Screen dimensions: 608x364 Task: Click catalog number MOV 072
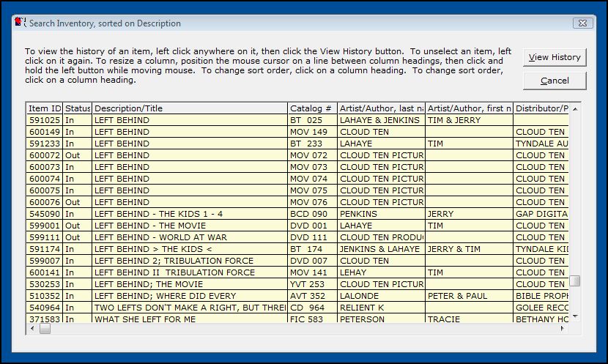pos(312,155)
